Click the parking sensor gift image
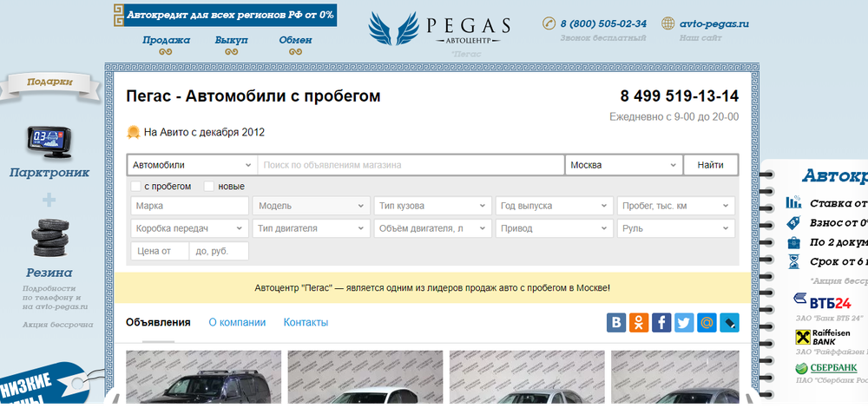 point(49,143)
